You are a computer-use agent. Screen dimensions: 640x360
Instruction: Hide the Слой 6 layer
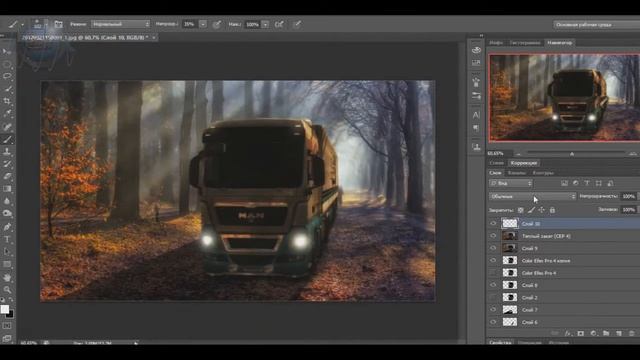pyautogui.click(x=493, y=322)
